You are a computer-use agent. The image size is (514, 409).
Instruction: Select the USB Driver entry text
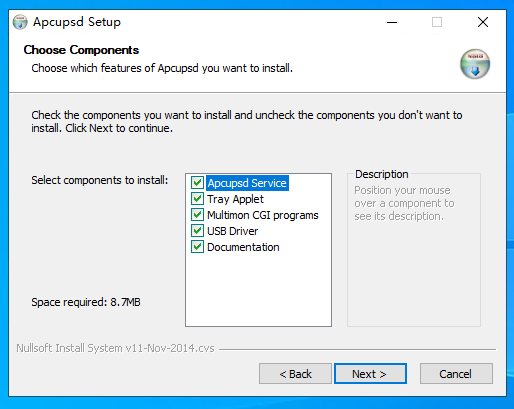click(232, 231)
